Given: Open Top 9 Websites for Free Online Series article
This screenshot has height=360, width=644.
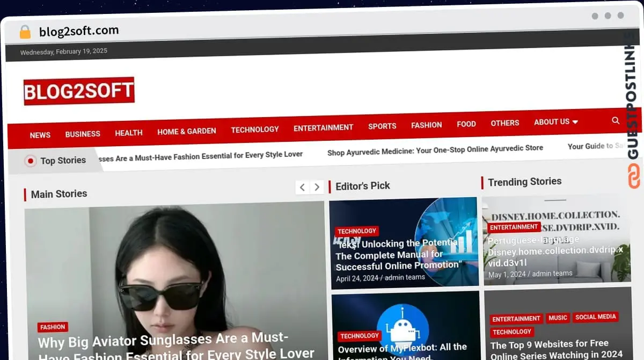Looking at the screenshot, I should coord(556,349).
